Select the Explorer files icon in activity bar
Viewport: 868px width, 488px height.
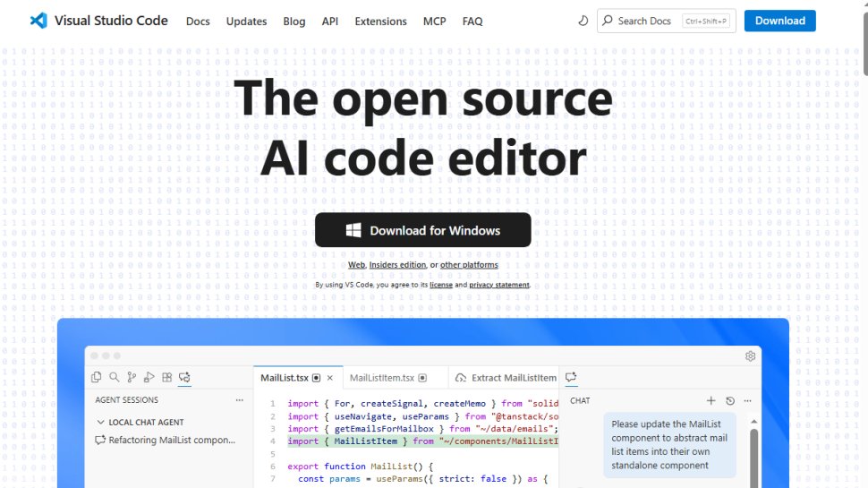click(x=97, y=377)
